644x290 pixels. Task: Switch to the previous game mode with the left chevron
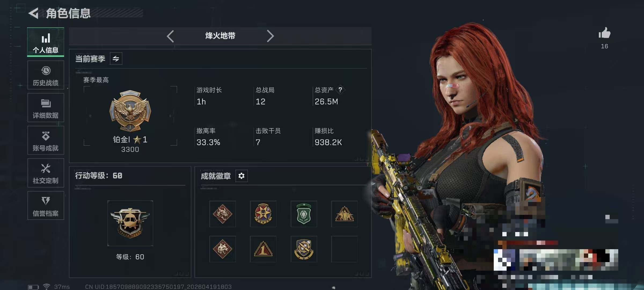170,36
